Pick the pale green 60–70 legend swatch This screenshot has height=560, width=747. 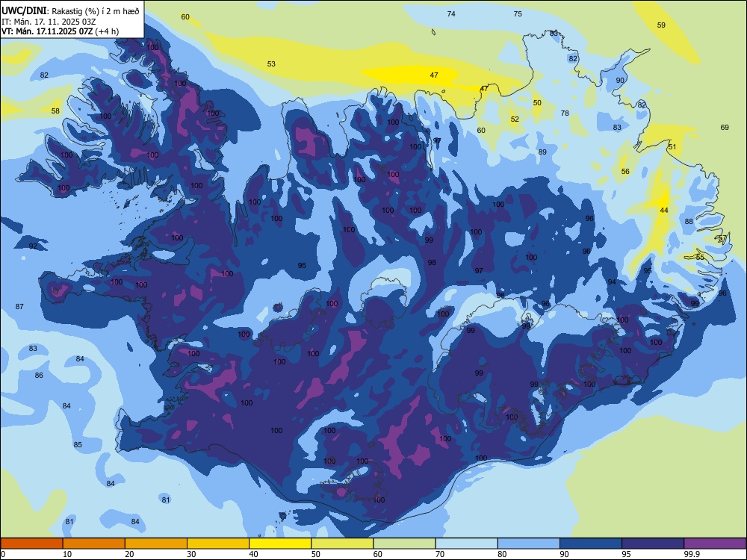coord(404,544)
